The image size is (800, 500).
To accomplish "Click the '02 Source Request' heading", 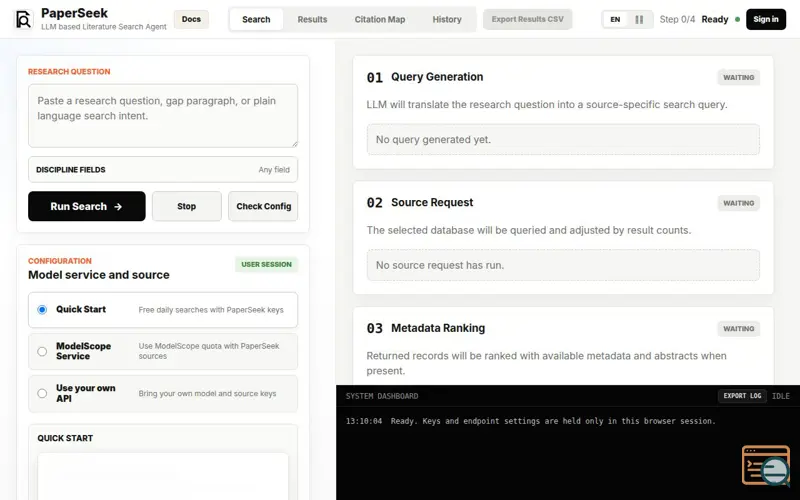I will (419, 203).
